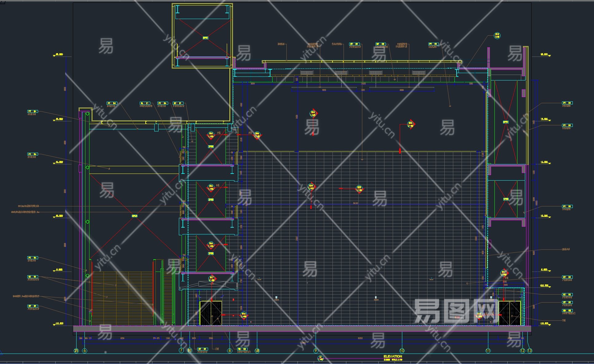Screen dimensions: 594x364
Task: Select grid axis bubble 10
Action: (402, 350)
